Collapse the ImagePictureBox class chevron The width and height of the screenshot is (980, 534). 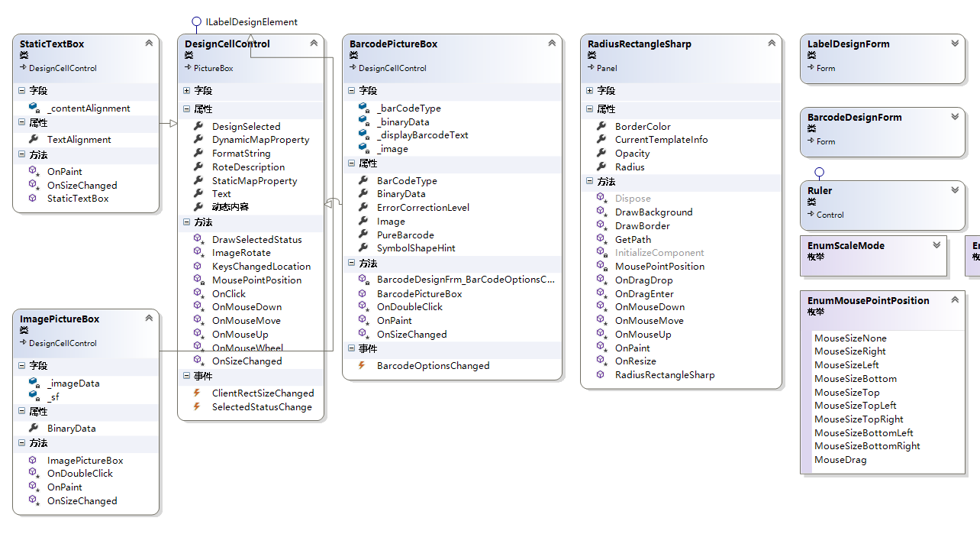(149, 319)
